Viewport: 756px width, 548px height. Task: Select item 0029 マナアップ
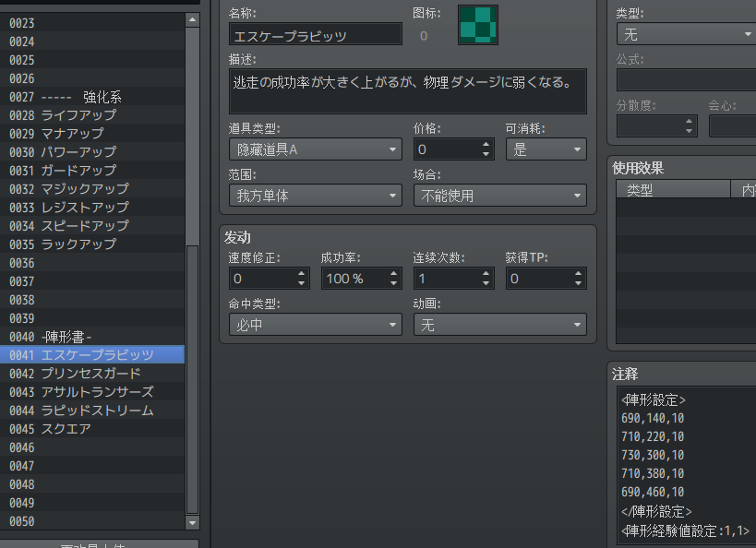tap(92, 134)
